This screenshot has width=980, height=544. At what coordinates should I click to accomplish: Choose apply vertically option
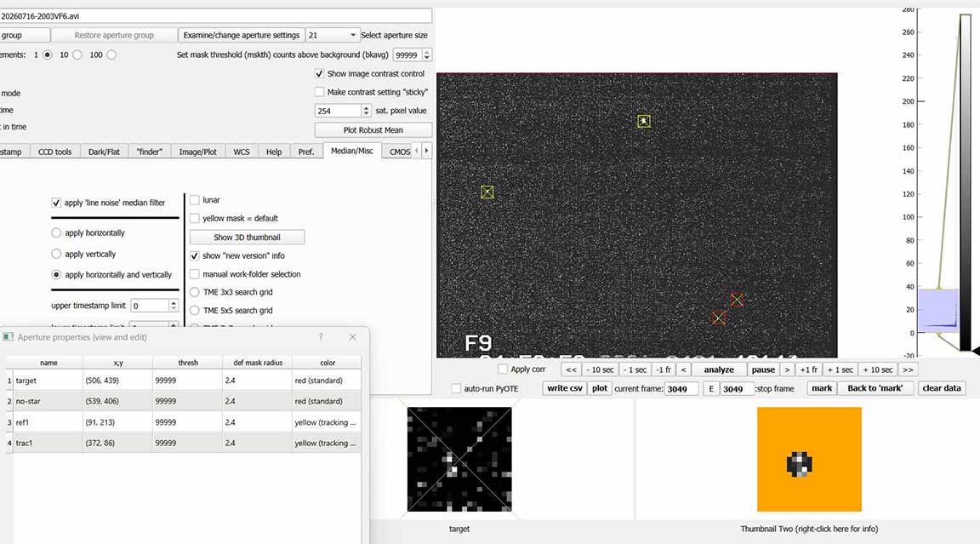tap(56, 254)
